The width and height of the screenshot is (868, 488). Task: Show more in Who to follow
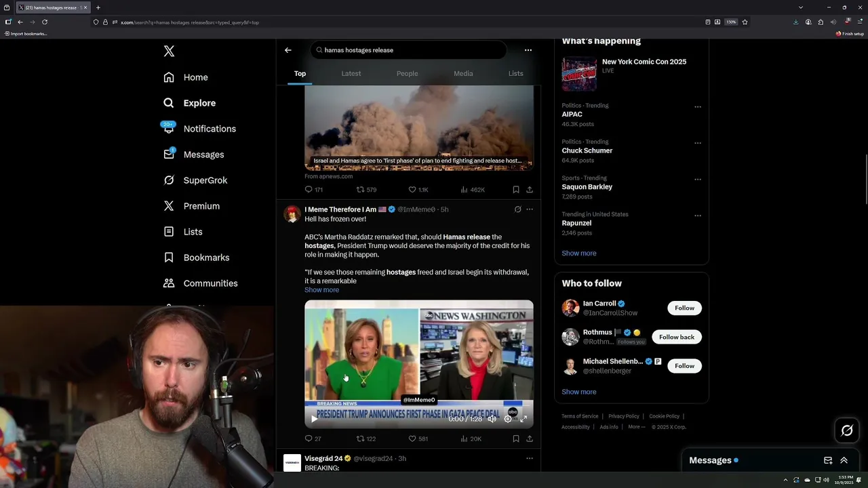tap(579, 392)
